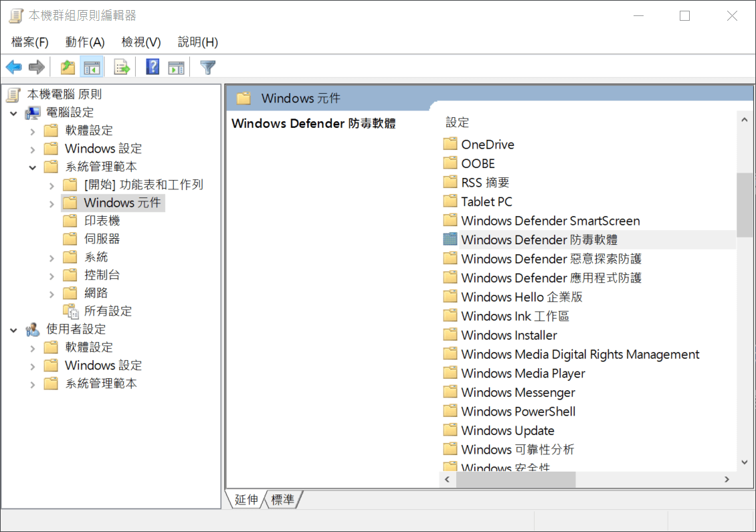756x532 pixels.
Task: Click the selected Windows Defender 防毒軟體 folder icon
Action: click(450, 239)
